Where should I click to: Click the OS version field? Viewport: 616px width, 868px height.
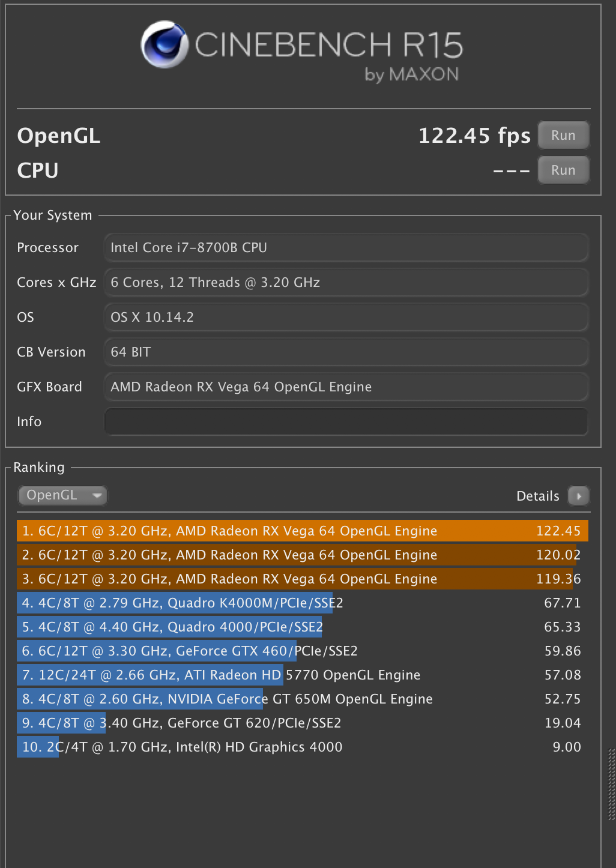pyautogui.click(x=346, y=317)
